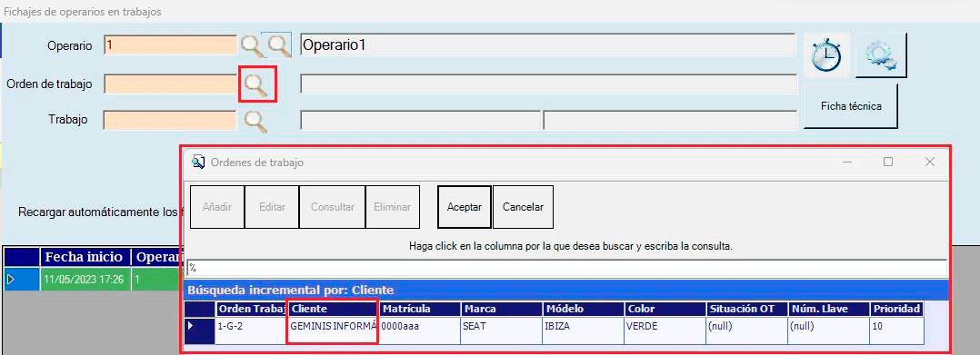Select the Situación OT column header
The width and height of the screenshot is (980, 355).
click(x=745, y=309)
